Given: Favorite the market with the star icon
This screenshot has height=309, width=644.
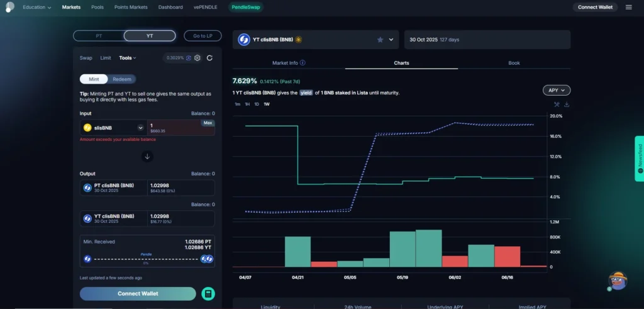Looking at the screenshot, I should click(x=380, y=40).
